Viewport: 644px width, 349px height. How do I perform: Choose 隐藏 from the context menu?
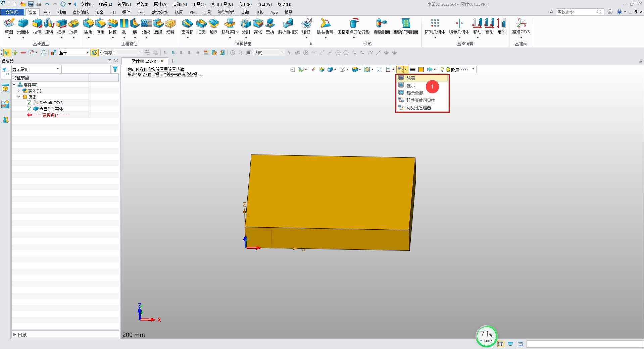pyautogui.click(x=410, y=78)
